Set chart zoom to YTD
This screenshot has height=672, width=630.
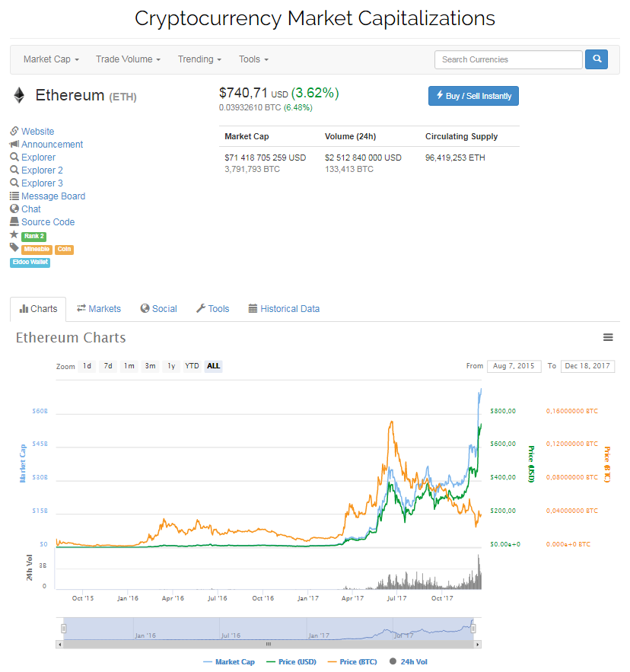point(192,366)
